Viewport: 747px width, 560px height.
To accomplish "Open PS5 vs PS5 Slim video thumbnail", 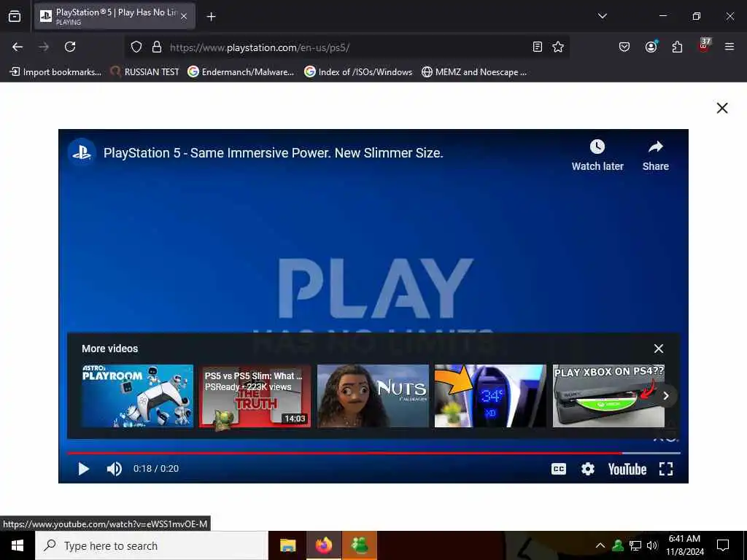I will pos(255,396).
